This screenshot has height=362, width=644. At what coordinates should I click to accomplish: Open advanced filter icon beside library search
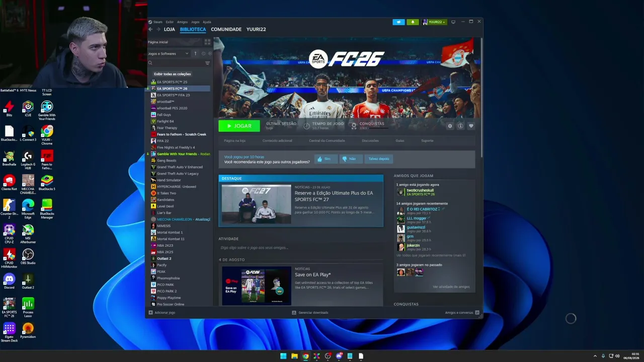click(x=207, y=63)
